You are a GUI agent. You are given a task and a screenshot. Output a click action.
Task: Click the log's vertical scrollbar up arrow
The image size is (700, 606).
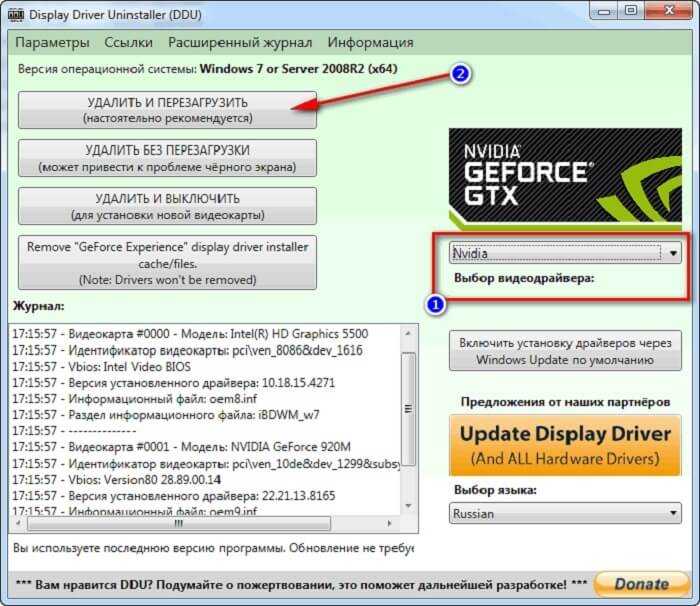point(408,334)
